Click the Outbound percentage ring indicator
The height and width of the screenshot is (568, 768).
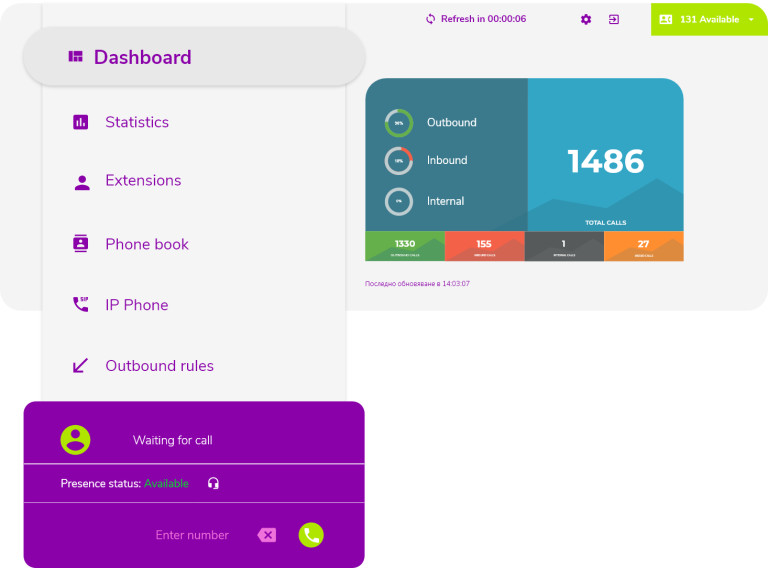click(x=399, y=123)
